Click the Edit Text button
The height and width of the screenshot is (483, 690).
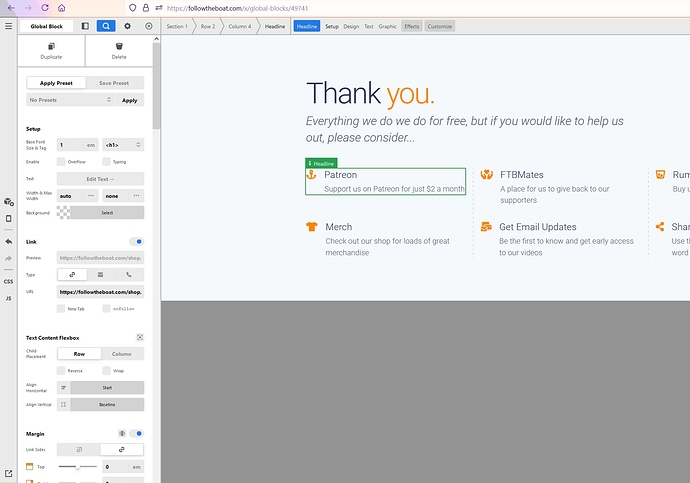(x=100, y=179)
